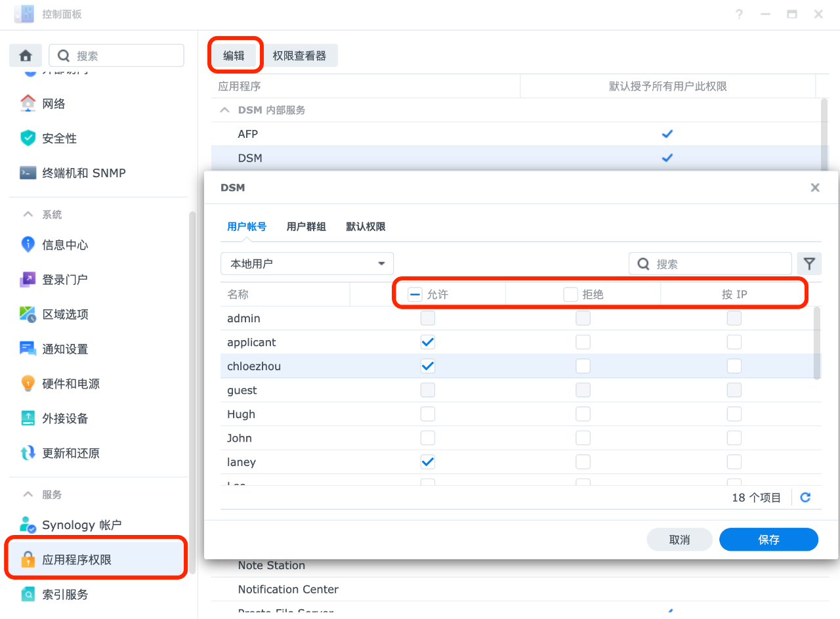Uncheck 允许 for applicant
The height and width of the screenshot is (619, 840).
tap(428, 342)
